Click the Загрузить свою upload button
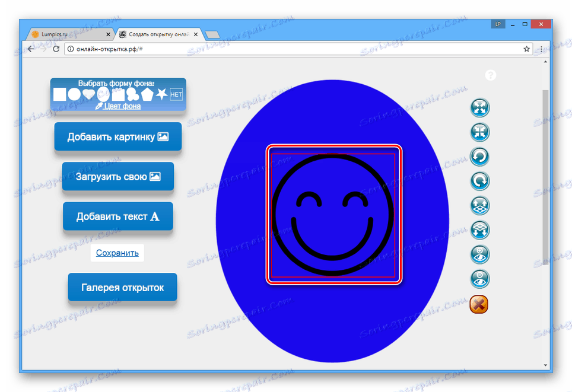572x392 pixels. tap(118, 177)
